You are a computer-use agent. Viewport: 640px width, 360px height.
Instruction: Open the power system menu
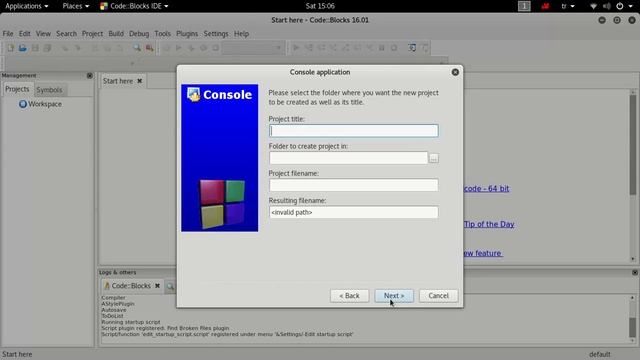624,6
